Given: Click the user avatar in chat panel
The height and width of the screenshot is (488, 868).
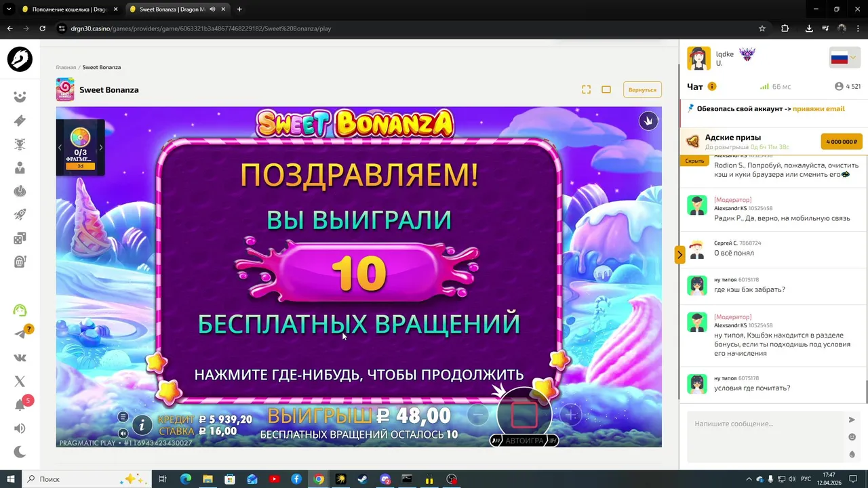Looking at the screenshot, I should coord(699,58).
